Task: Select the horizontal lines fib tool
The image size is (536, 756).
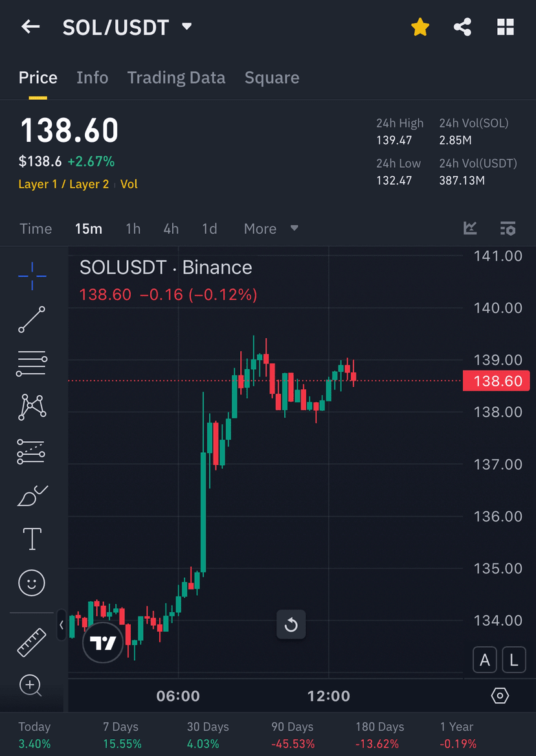Action: (x=32, y=363)
